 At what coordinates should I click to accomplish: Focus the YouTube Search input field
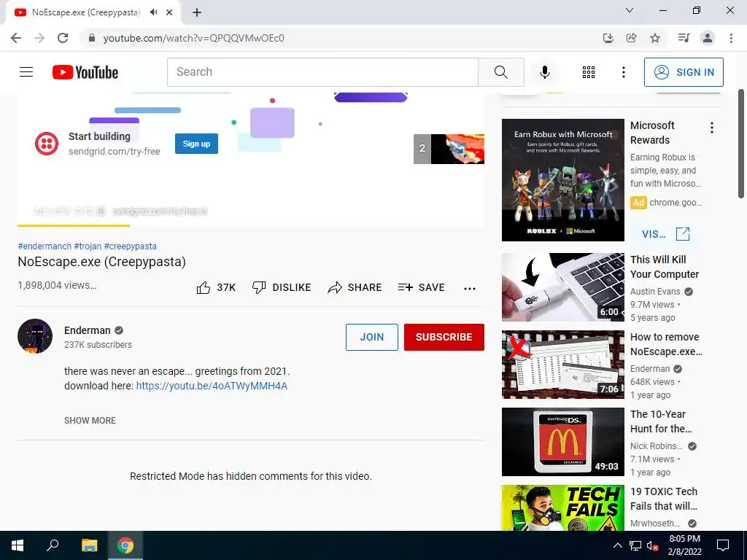pos(322,72)
